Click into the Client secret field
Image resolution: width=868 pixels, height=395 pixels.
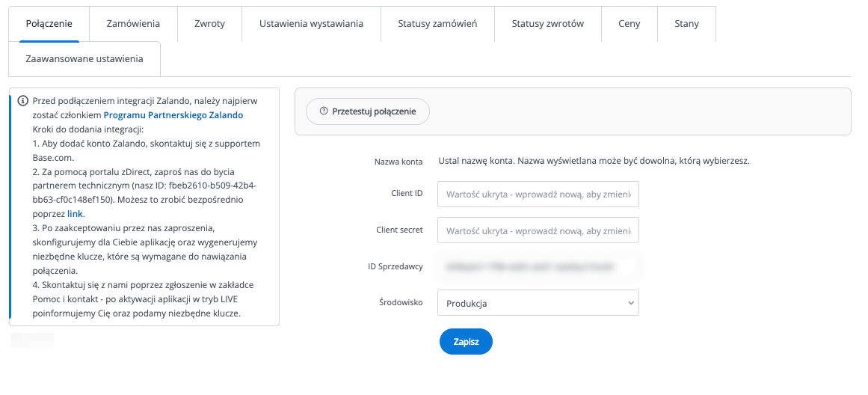click(538, 230)
